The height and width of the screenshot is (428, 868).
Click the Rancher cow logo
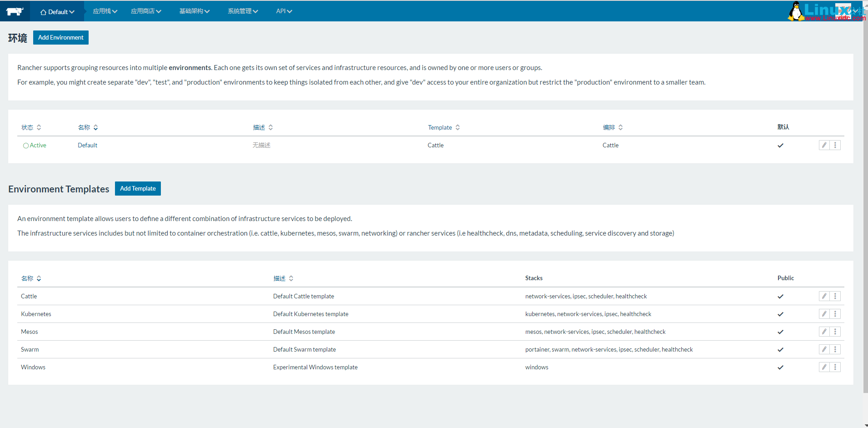click(x=15, y=11)
